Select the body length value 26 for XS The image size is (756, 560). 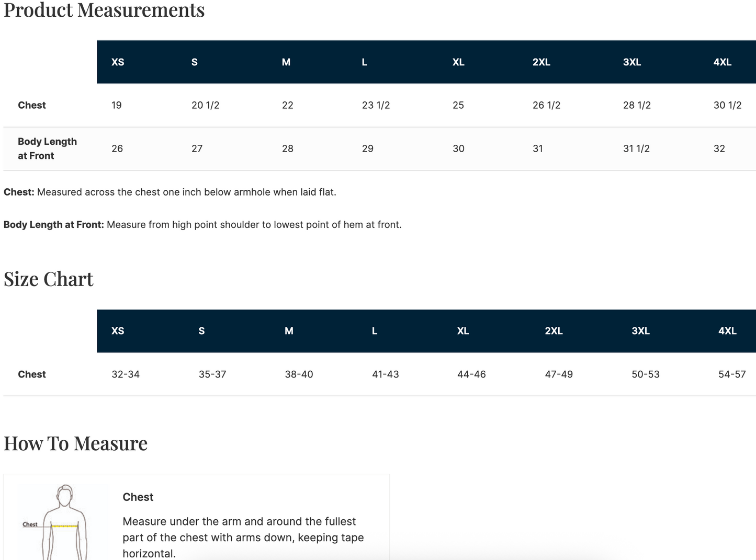point(117,148)
